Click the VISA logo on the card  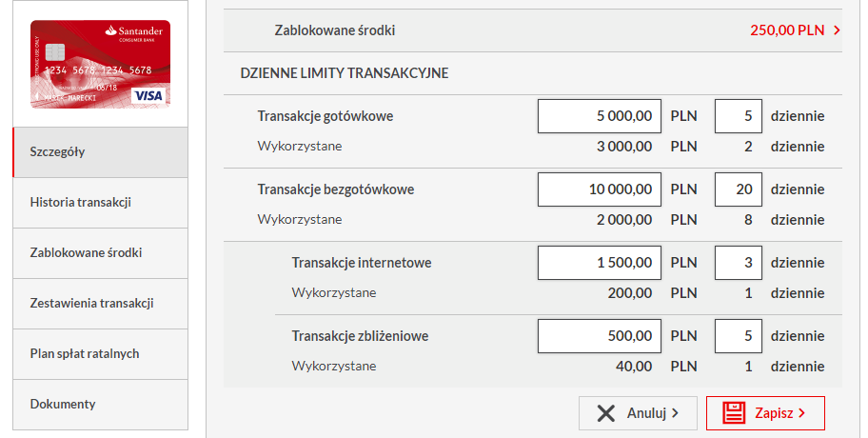(x=148, y=96)
